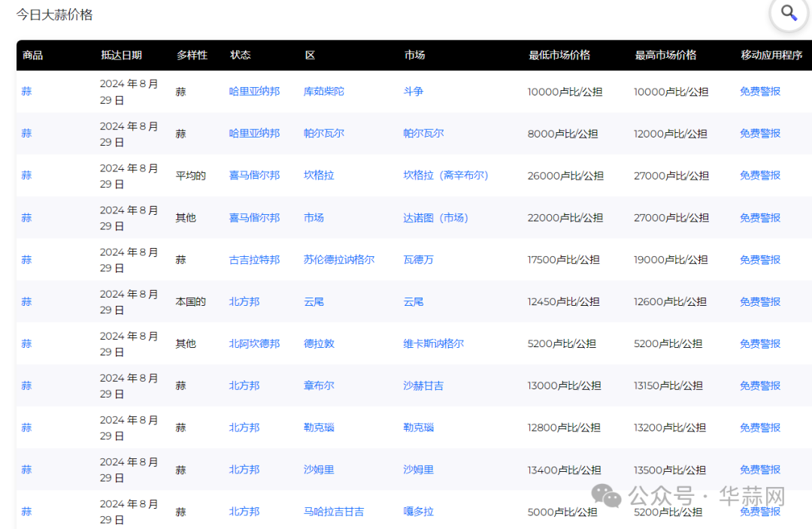Open the 马哈拉吉甘吉 district link
The width and height of the screenshot is (812, 529).
(x=334, y=512)
